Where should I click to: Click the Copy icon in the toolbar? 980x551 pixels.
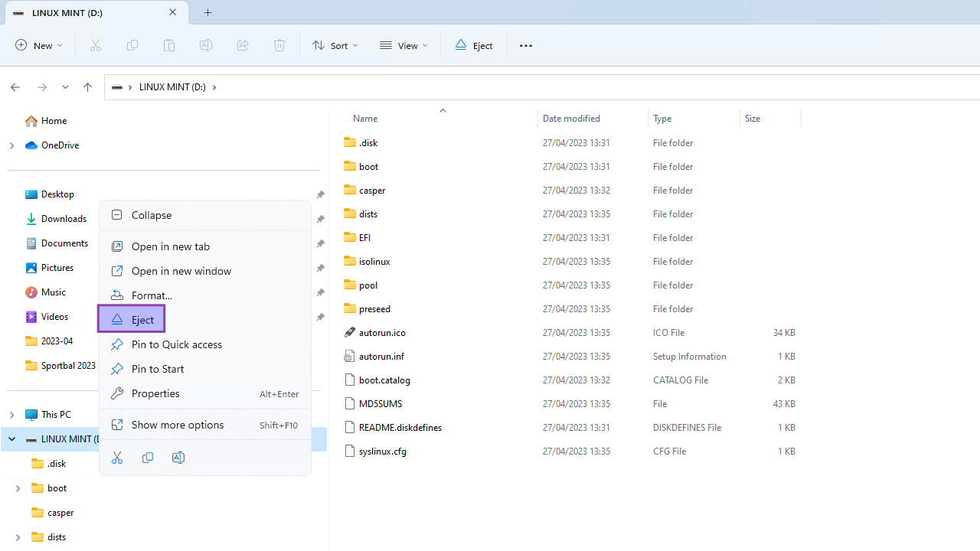pyautogui.click(x=132, y=45)
